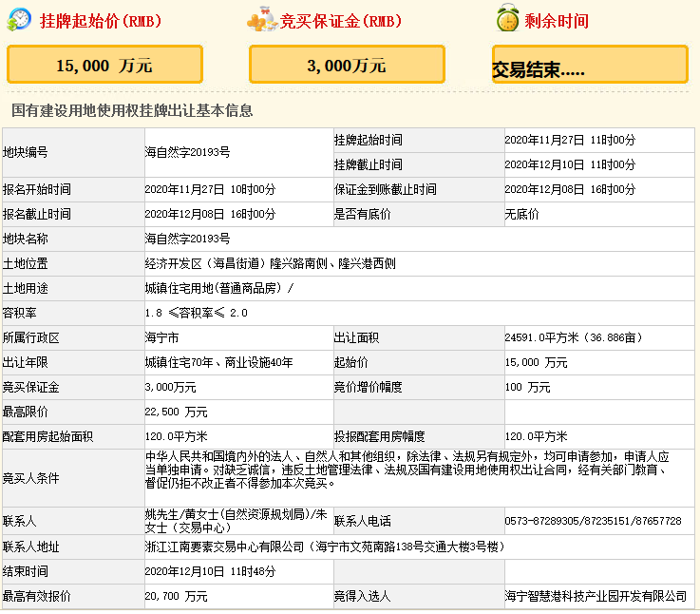Viewport: 700px width, 614px height.
Task: Click the 最高限价 value 22,500 万元
Action: [x=176, y=412]
